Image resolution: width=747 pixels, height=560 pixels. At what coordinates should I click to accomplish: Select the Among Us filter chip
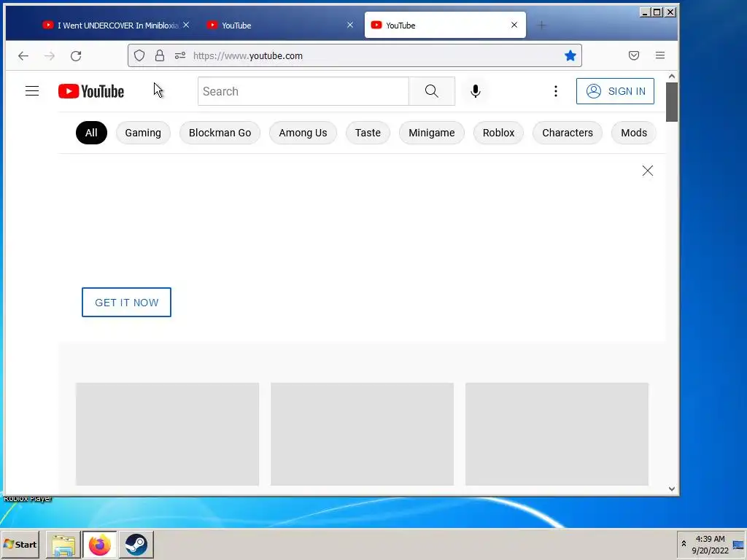pos(303,133)
